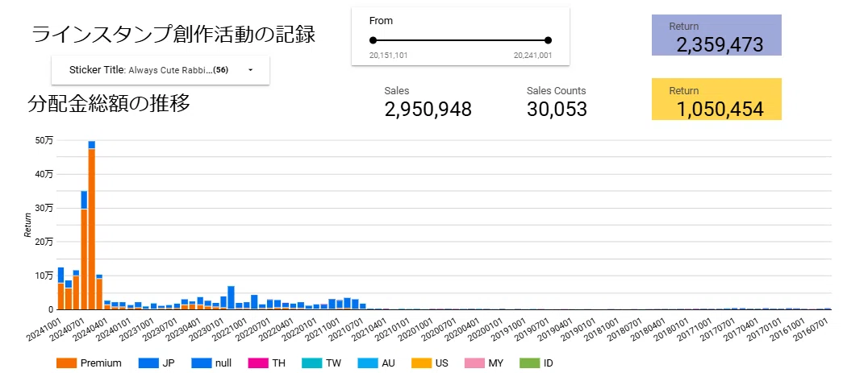
Task: Click the slider end date 20,241,001
Action: point(532,56)
